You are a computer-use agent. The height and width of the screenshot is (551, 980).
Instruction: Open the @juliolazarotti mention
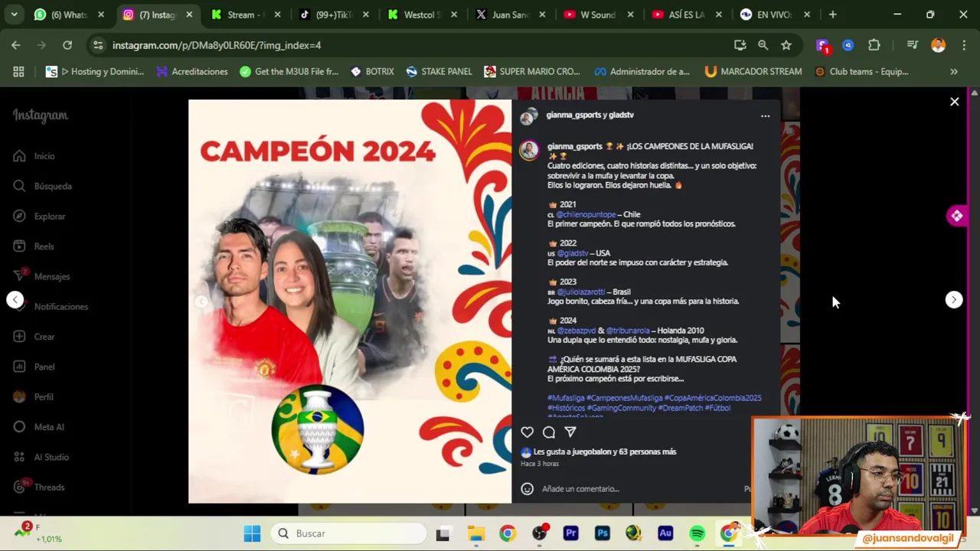[x=580, y=292]
